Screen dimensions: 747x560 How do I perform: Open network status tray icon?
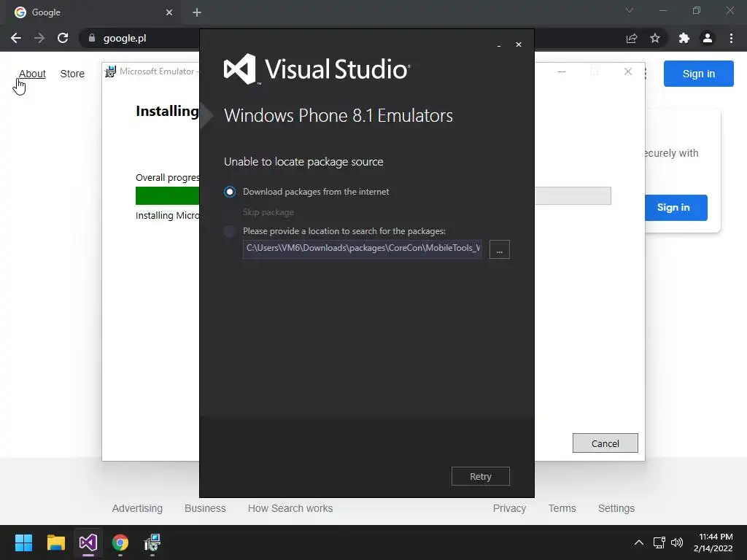coord(659,542)
